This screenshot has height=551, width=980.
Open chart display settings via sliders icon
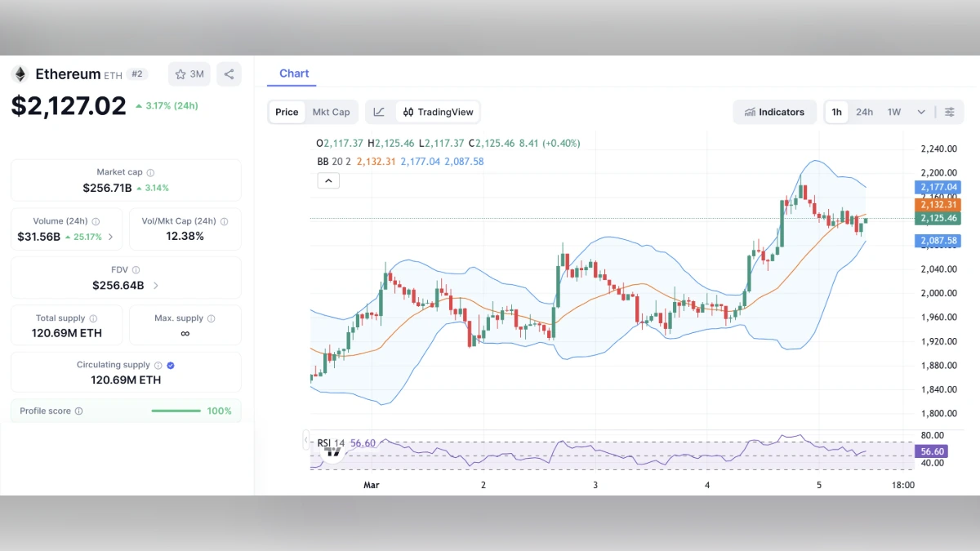tap(950, 112)
